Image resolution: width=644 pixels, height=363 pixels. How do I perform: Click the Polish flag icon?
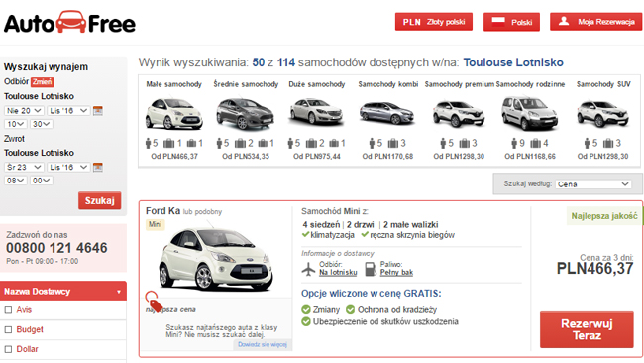click(498, 22)
